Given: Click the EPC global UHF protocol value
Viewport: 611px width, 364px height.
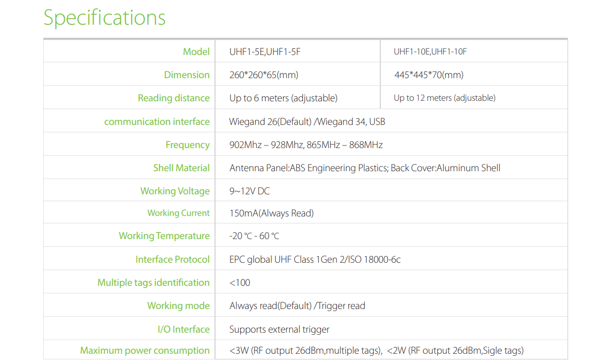Looking at the screenshot, I should click(x=315, y=260).
